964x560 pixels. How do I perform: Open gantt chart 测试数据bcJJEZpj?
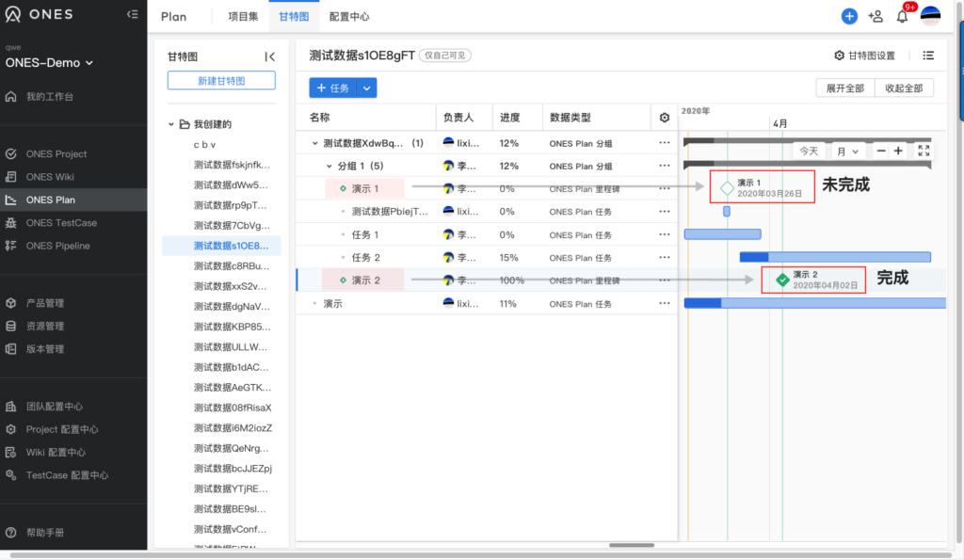click(x=233, y=469)
